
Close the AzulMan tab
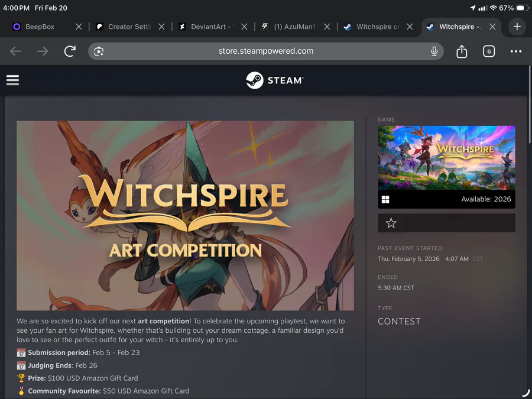pos(327,27)
